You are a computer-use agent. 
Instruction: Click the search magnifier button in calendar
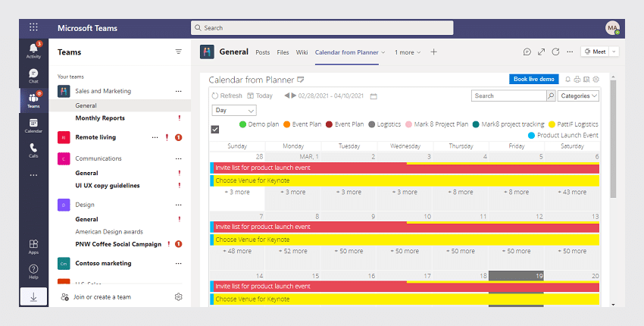(551, 96)
